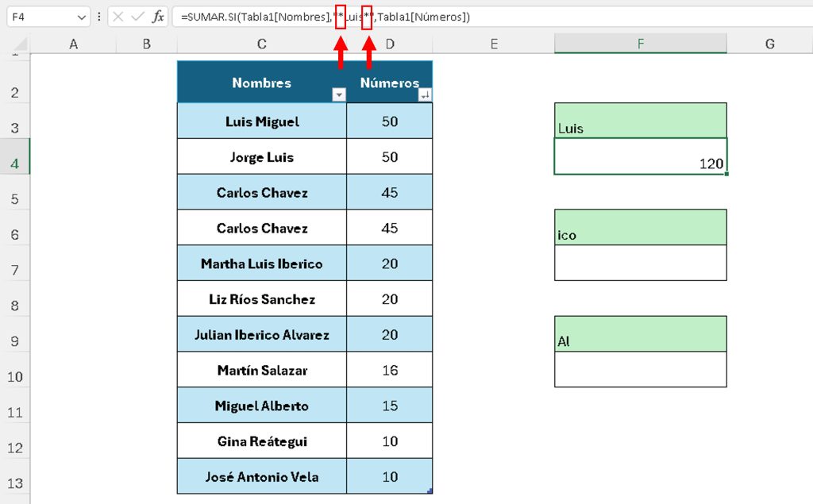Select the green cell labeled ico
Screen dimensions: 813x504
(x=640, y=228)
